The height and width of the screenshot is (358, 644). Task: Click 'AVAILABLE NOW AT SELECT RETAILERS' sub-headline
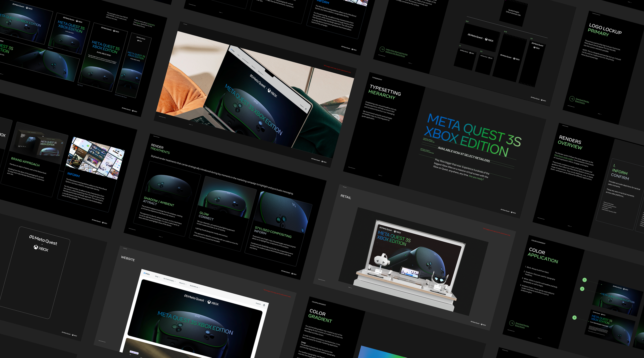tap(464, 154)
